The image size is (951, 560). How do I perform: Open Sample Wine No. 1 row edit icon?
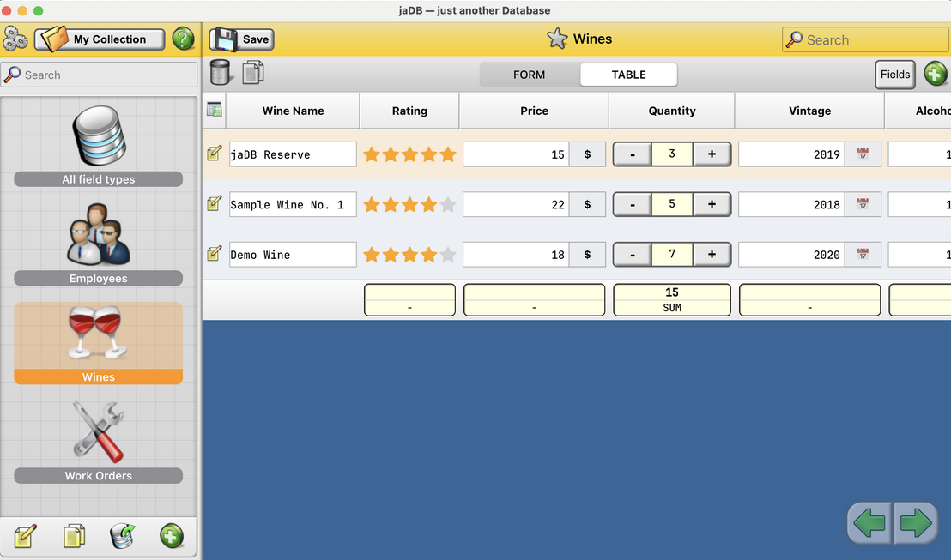(x=214, y=203)
